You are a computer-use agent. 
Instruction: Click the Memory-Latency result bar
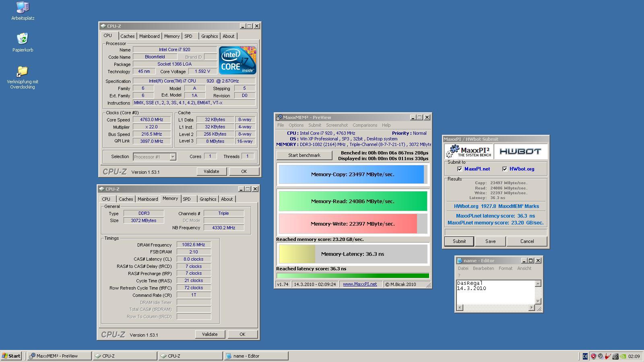[353, 254]
